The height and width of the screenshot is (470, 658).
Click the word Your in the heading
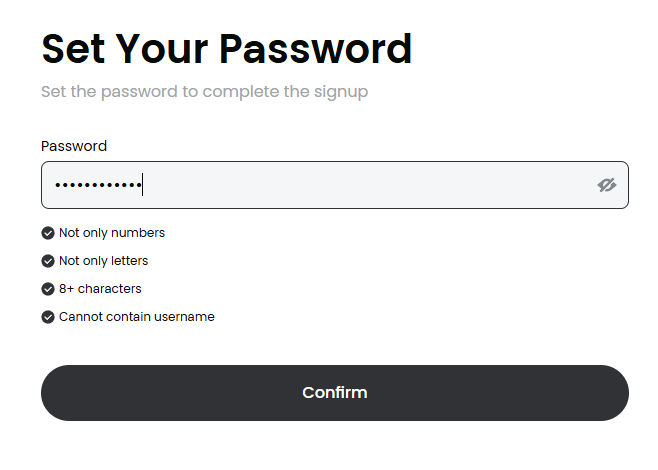pos(162,49)
